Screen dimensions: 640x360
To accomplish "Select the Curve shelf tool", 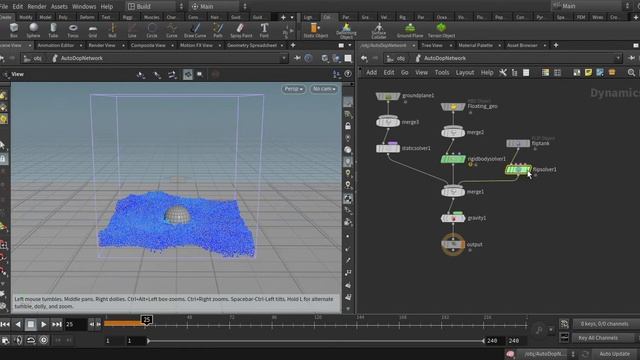I will click(x=172, y=30).
